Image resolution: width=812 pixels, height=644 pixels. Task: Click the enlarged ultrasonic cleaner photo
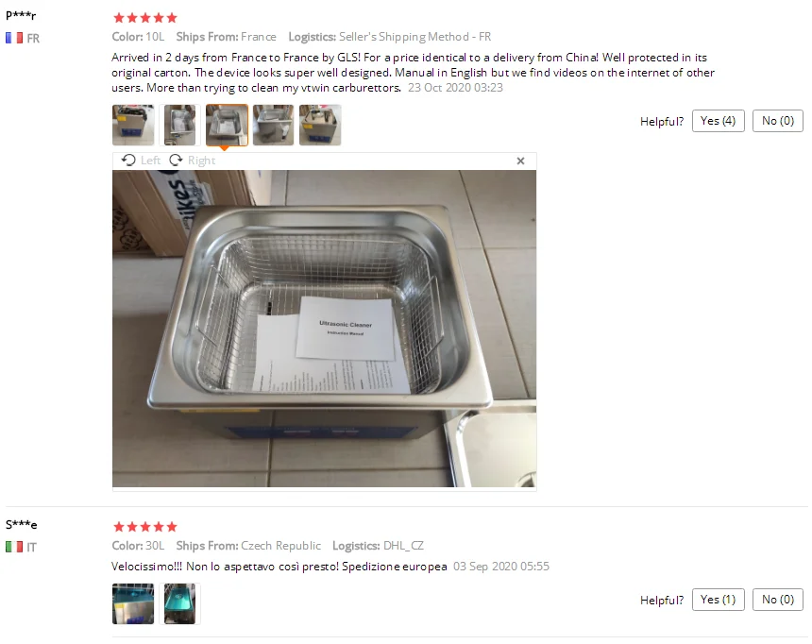point(324,329)
